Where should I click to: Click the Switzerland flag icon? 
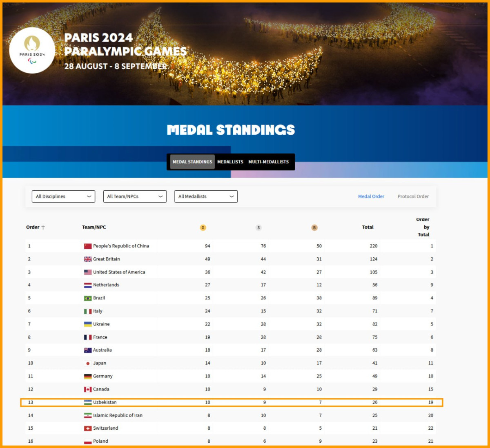[x=88, y=428]
